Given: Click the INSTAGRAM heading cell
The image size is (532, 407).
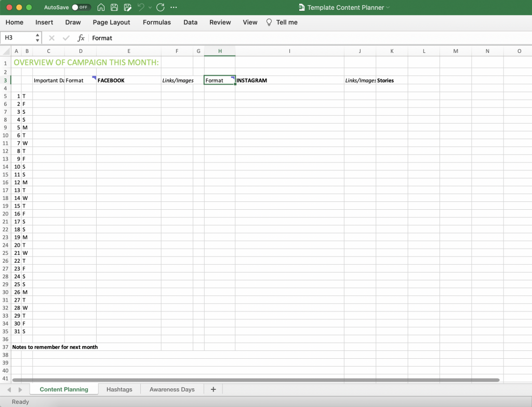Looking at the screenshot, I should coord(289,80).
